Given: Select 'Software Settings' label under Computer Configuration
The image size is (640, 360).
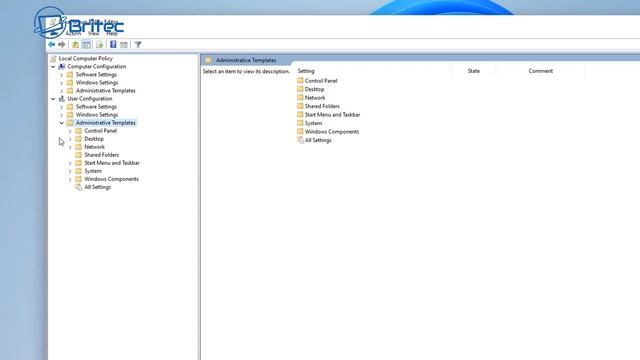Looking at the screenshot, I should (x=96, y=75).
